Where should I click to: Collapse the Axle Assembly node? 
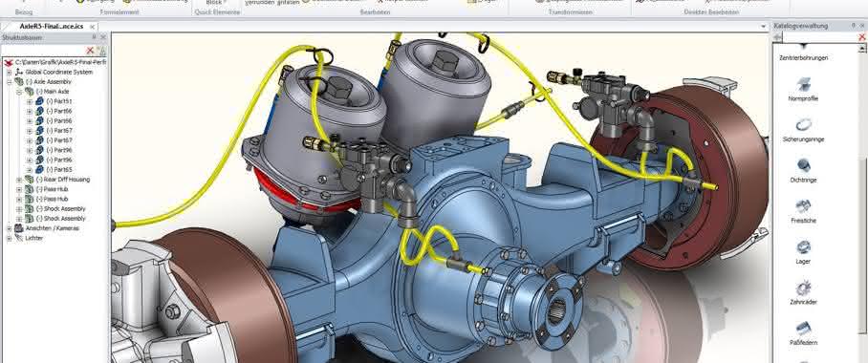tap(9, 82)
